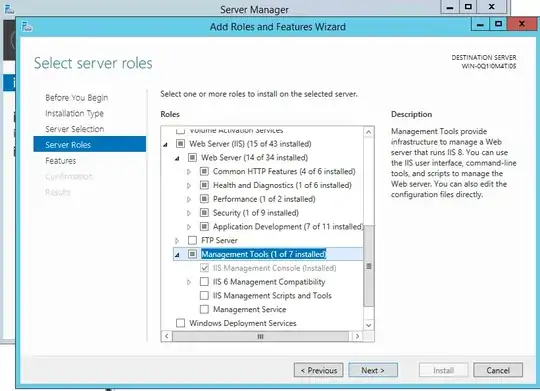The image size is (540, 391).
Task: Collapse the Management Tools node
Action: (x=177, y=255)
